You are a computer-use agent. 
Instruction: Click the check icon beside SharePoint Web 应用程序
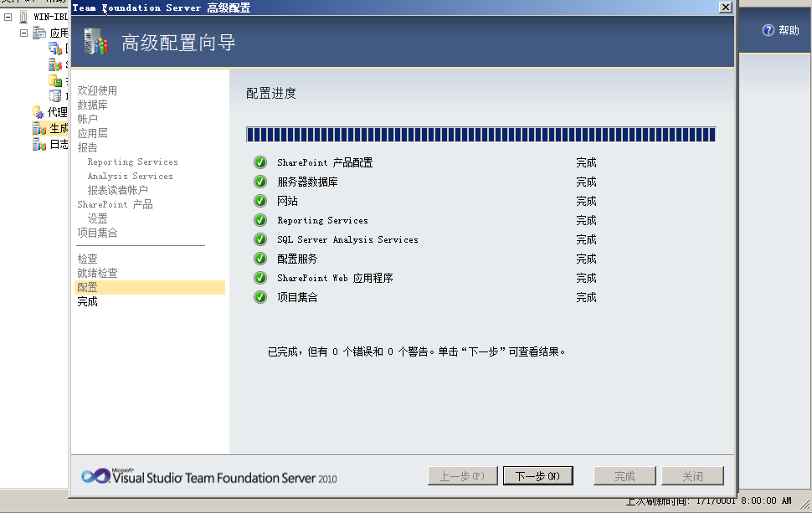(260, 278)
